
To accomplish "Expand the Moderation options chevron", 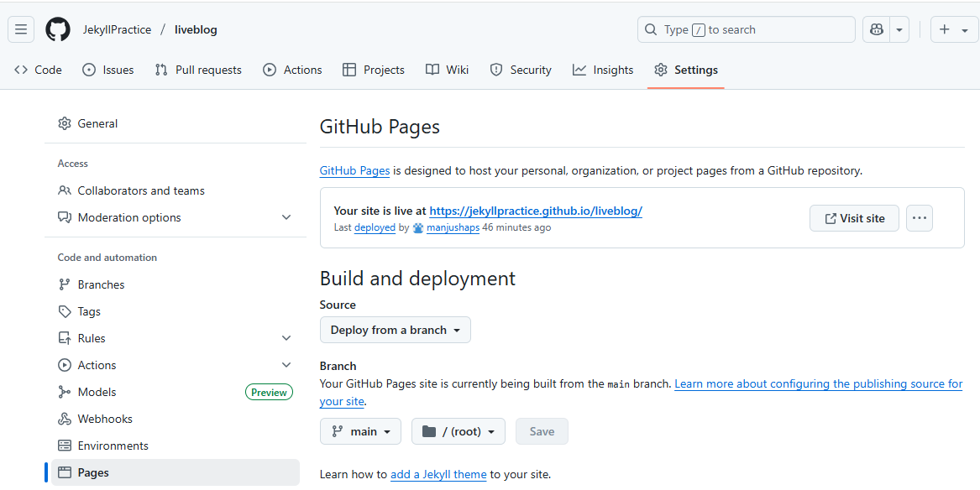I will pyautogui.click(x=286, y=217).
